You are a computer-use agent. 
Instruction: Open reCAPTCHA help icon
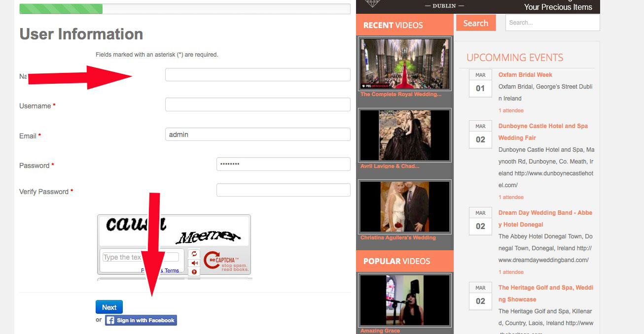click(x=194, y=271)
